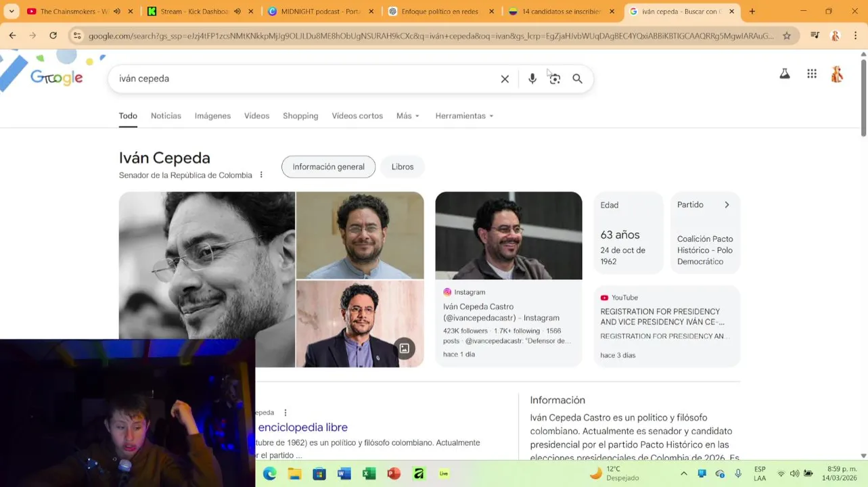Image resolution: width=868 pixels, height=487 pixels.
Task: Open Google Lens image search icon
Action: point(555,79)
